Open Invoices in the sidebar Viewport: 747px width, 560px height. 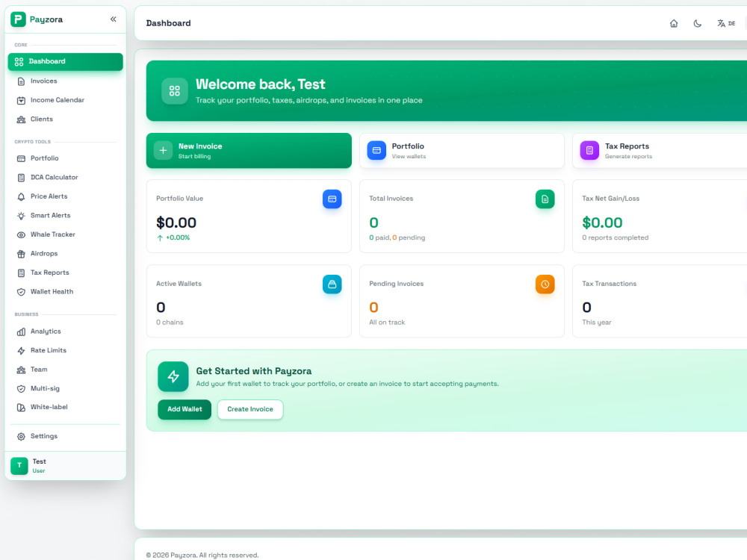(65, 81)
